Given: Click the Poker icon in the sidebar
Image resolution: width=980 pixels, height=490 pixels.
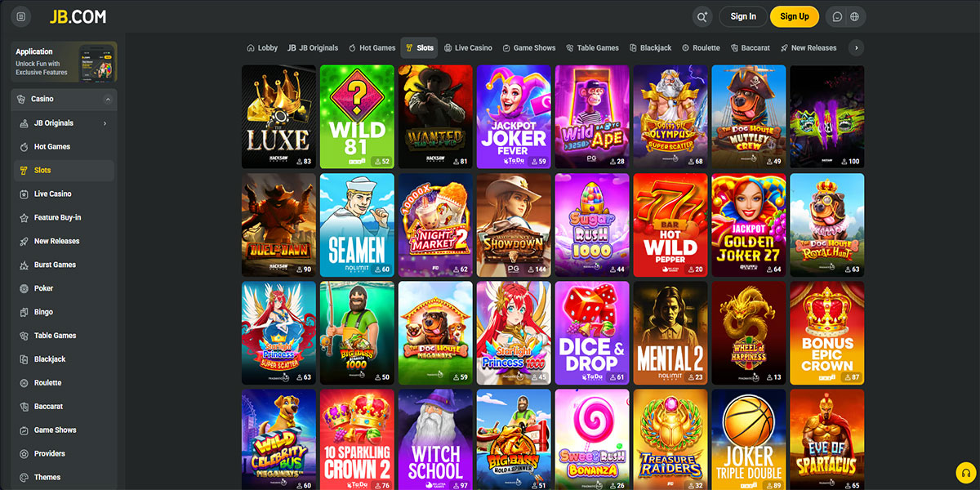Looking at the screenshot, I should pos(25,288).
